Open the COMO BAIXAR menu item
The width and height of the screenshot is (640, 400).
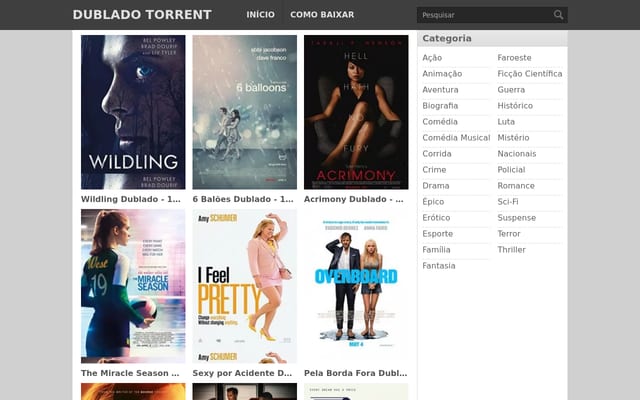(322, 15)
